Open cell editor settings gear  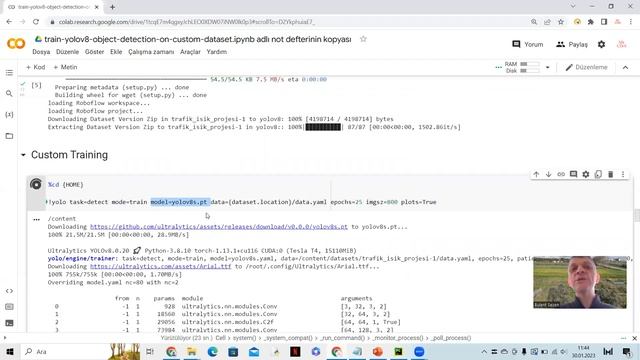point(586,174)
